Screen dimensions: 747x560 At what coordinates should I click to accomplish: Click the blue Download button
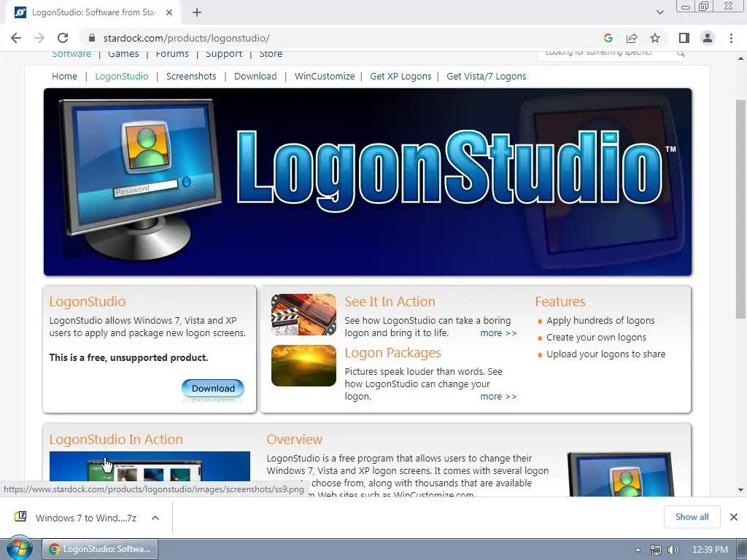point(213,388)
